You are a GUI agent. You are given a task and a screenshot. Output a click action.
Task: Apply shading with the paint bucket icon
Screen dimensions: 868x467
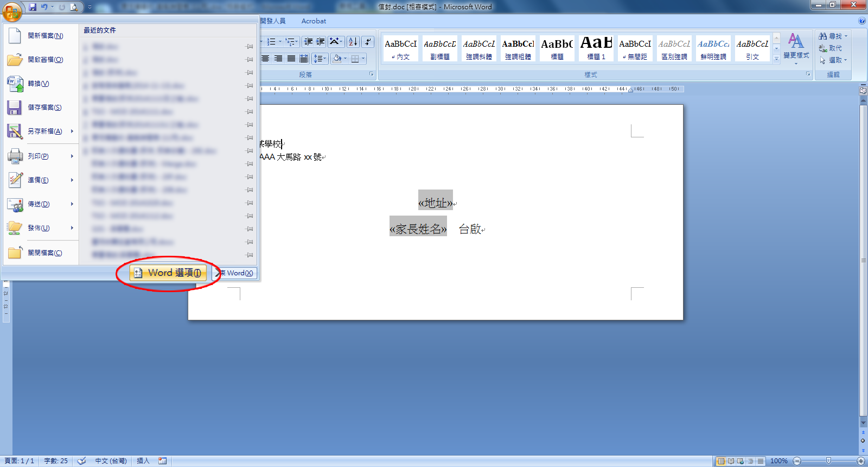(337, 58)
